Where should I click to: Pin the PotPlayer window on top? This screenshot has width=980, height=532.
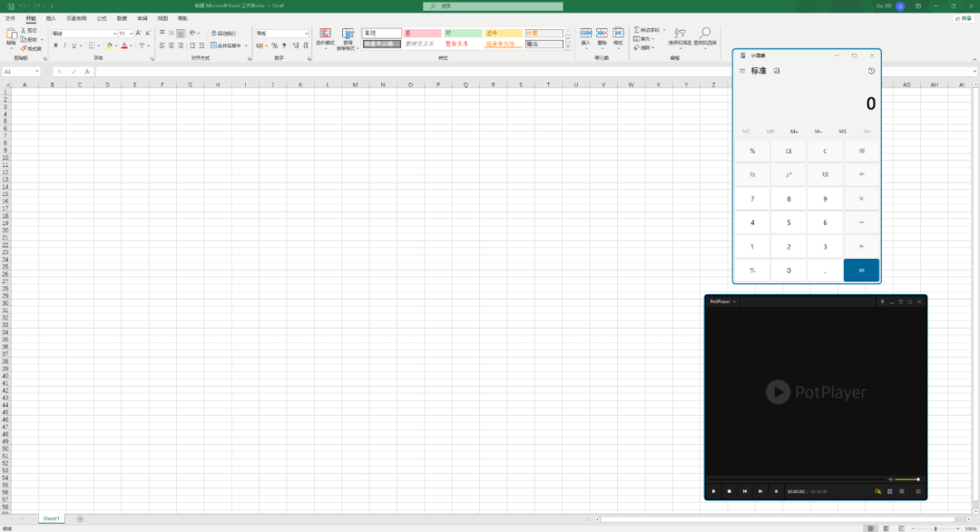click(x=882, y=301)
